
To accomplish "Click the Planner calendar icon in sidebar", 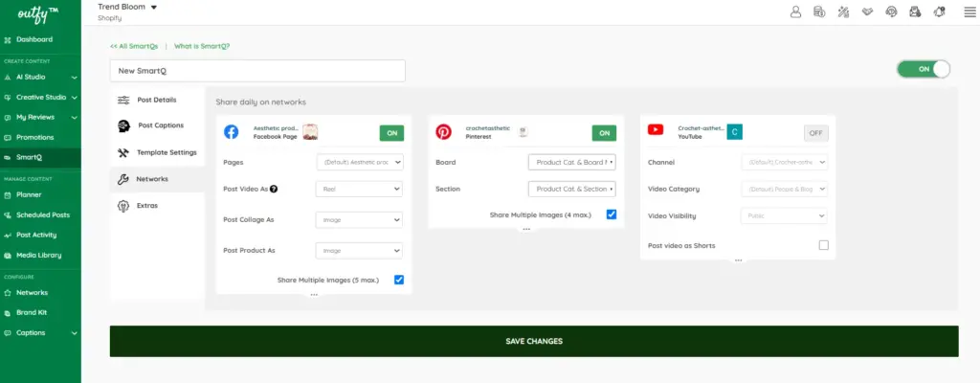I will (x=8, y=194).
